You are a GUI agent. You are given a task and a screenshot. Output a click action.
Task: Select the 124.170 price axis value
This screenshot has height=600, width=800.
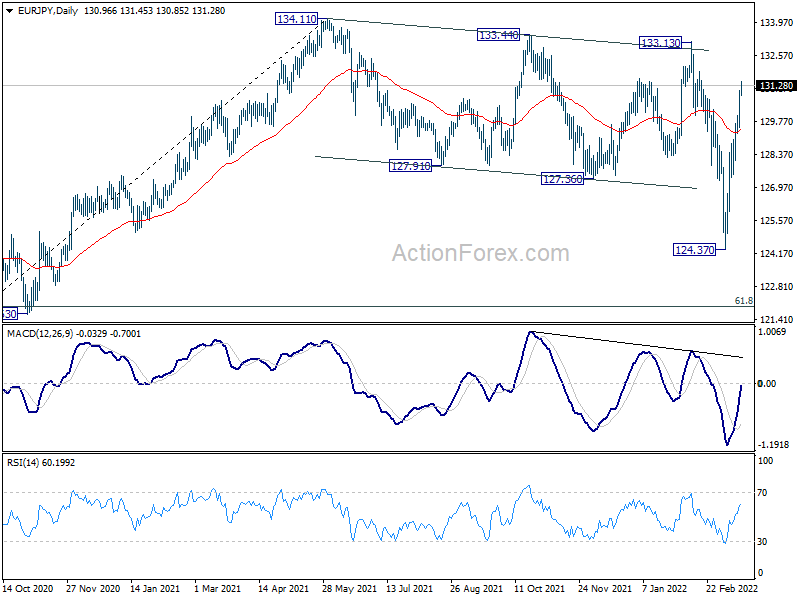[x=777, y=254]
